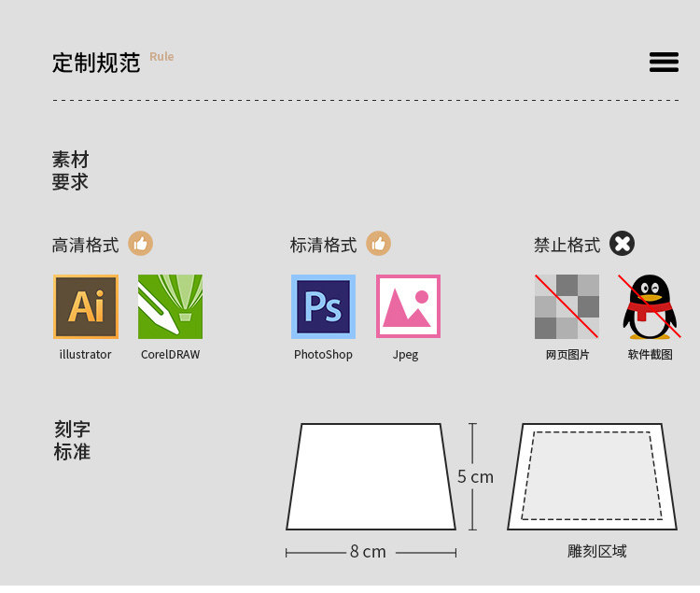The width and height of the screenshot is (700, 593).
Task: Click the 素材要求 section title
Action: click(x=71, y=171)
